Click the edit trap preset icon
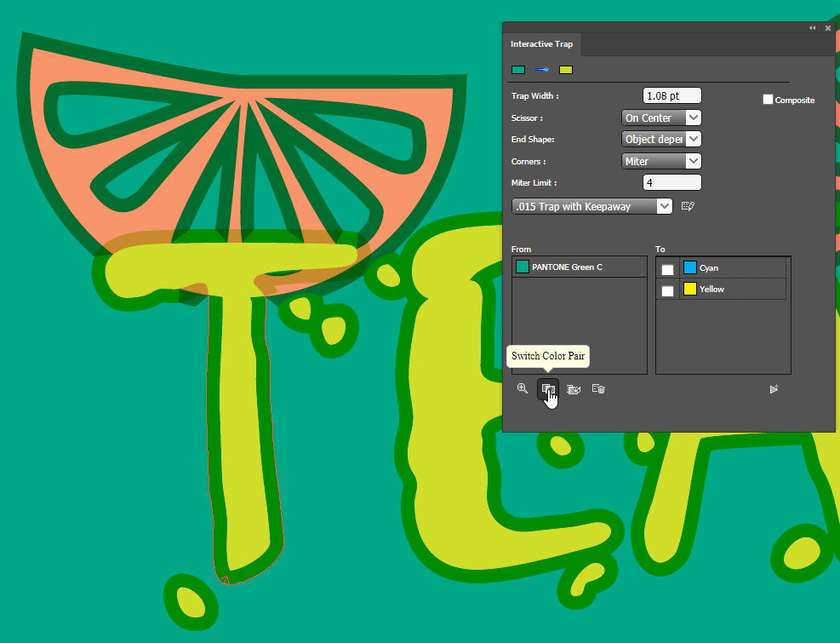The width and height of the screenshot is (840, 643). pos(689,206)
